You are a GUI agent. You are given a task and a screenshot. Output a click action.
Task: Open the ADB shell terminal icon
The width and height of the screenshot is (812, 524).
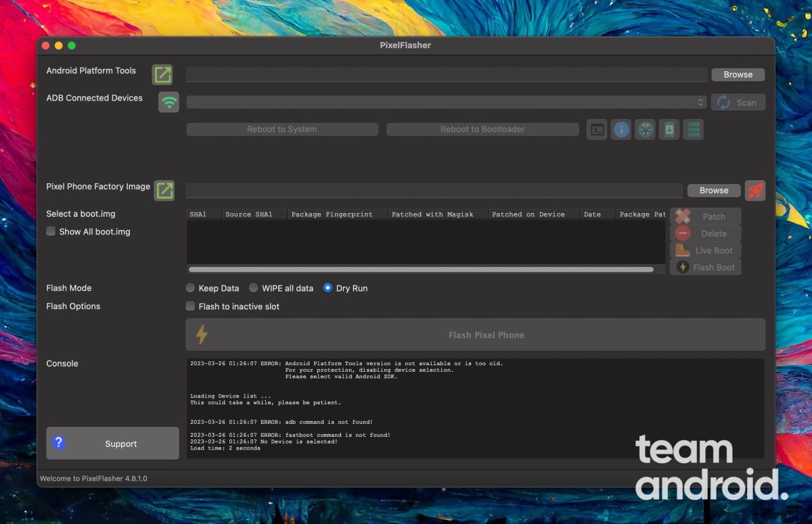[x=597, y=130]
